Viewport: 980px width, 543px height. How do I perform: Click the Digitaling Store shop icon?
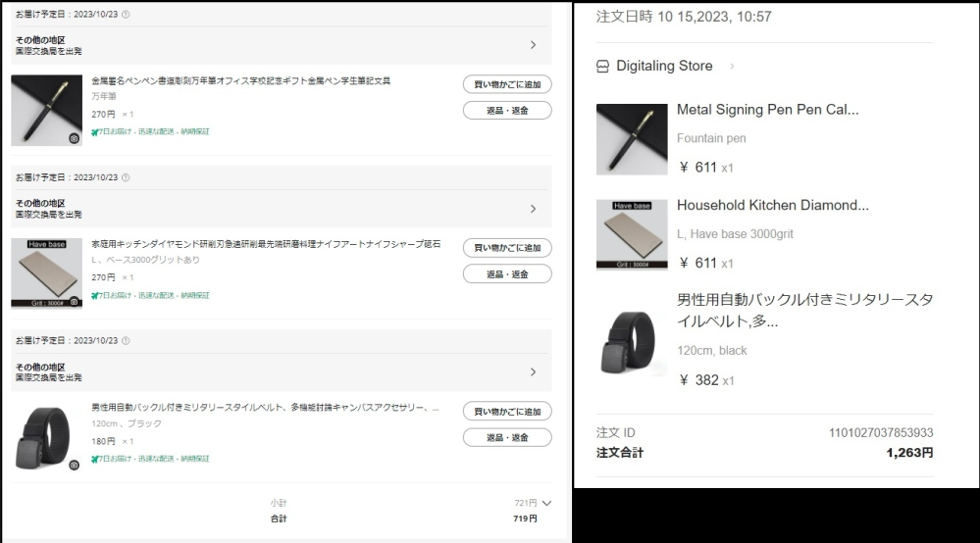[x=602, y=66]
